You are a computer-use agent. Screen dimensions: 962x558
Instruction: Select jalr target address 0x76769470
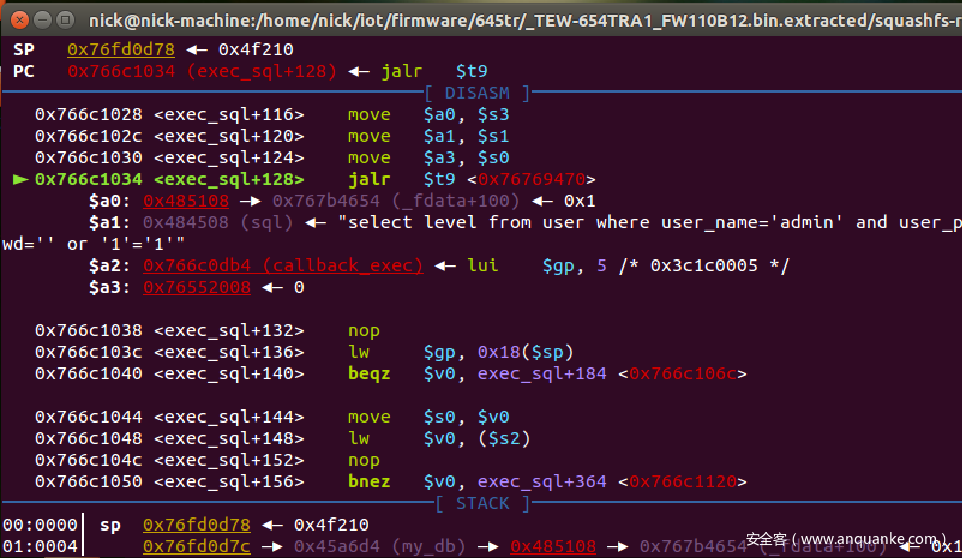click(x=531, y=180)
